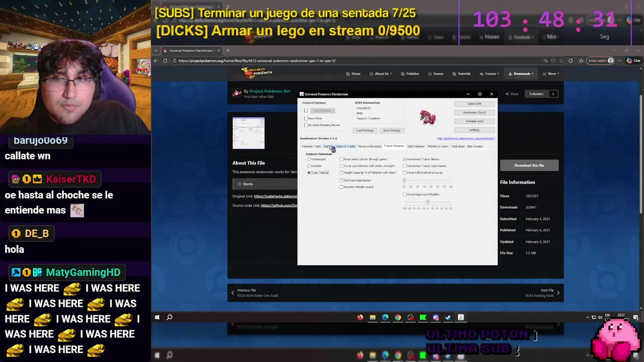
Task: Check Randomize Trainer Class Names
Action: coord(405,166)
